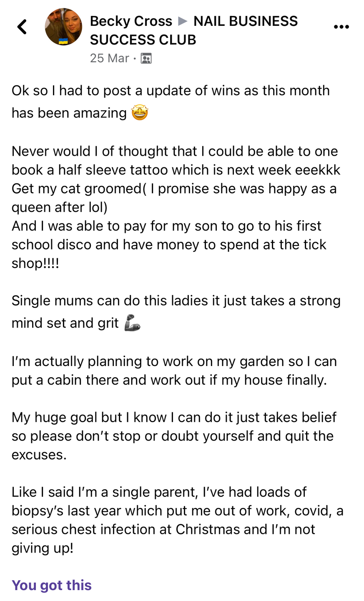Tap the flexed bicep emoji
364x601 pixels.
tap(133, 323)
